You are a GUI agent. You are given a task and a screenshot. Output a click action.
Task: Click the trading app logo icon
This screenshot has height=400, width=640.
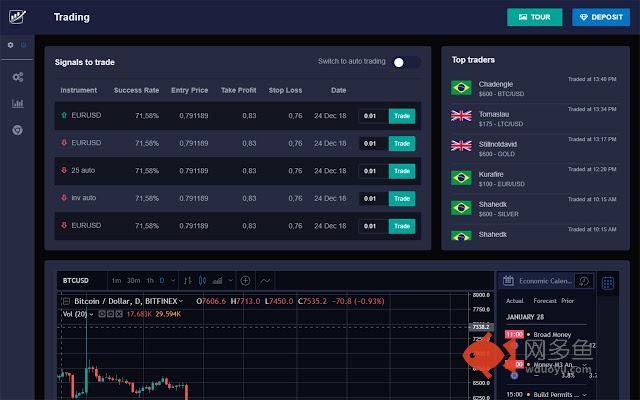[x=17, y=16]
